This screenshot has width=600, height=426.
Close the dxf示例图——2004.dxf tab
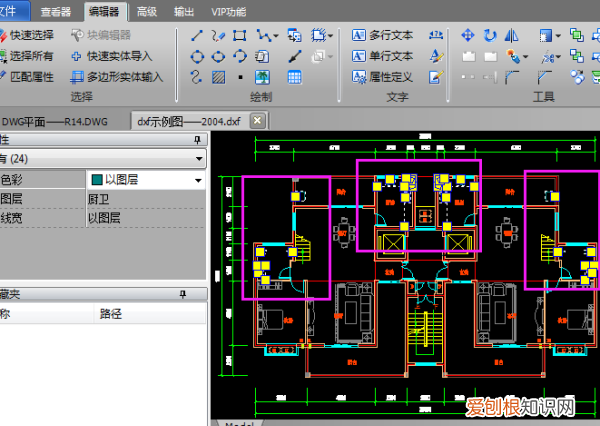tap(258, 121)
